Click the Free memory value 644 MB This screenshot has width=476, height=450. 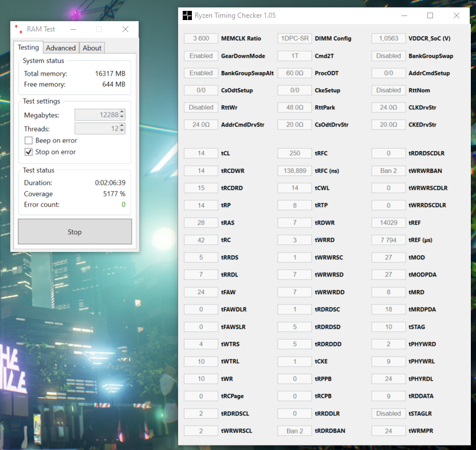[114, 84]
